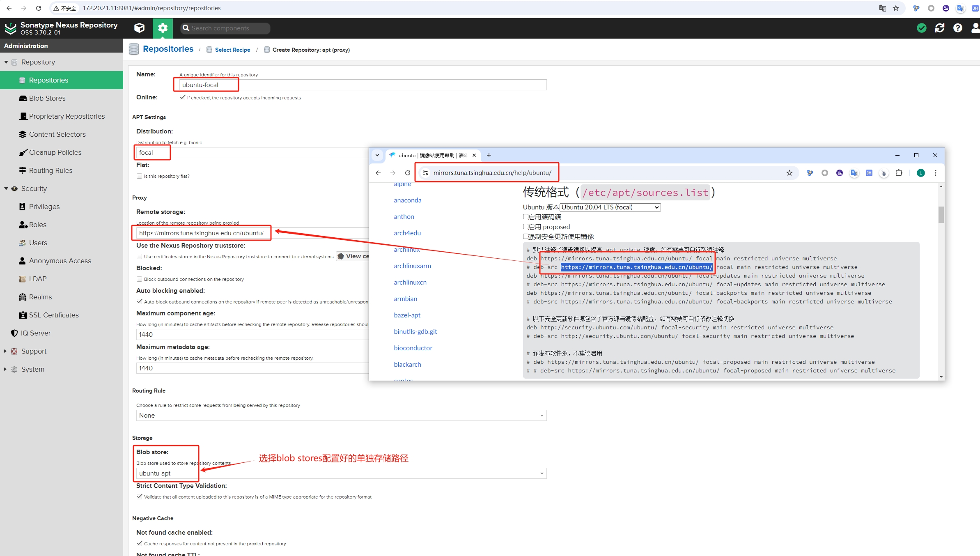Toggle Auto blocking enabled checkbox

[x=139, y=302]
